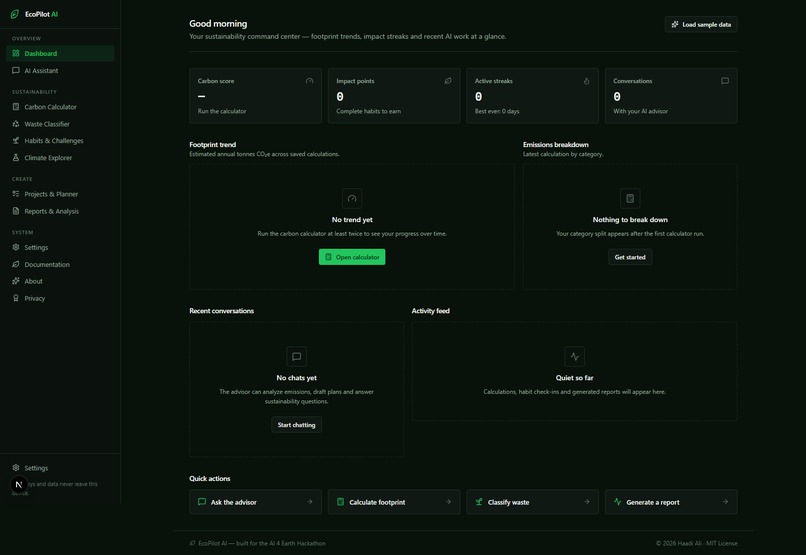Screen dimensions: 806x555
Task: Open Waste Classifier from sidebar
Action: click(x=60, y=124)
